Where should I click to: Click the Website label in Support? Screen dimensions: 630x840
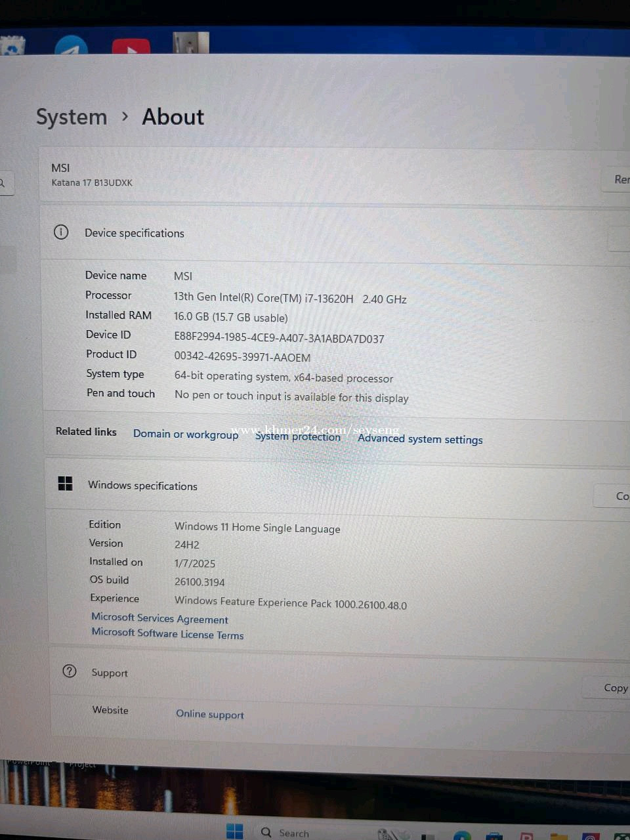[x=110, y=710]
